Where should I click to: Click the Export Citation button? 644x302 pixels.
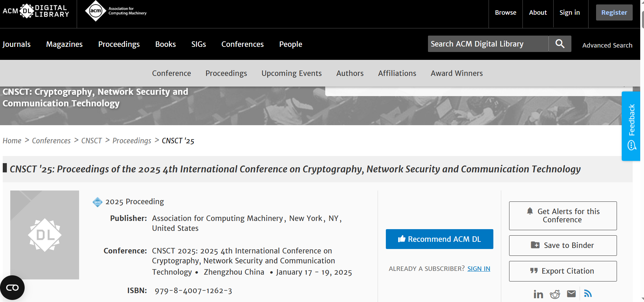[563, 271]
